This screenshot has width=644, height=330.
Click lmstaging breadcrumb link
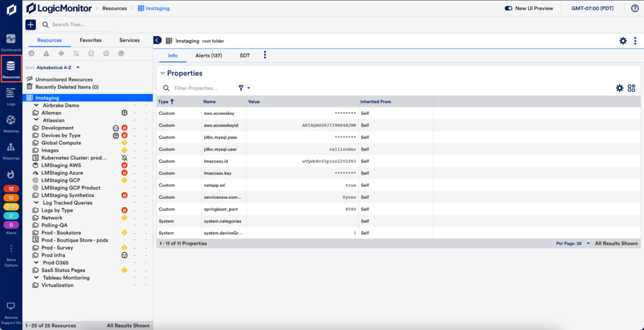click(x=153, y=8)
